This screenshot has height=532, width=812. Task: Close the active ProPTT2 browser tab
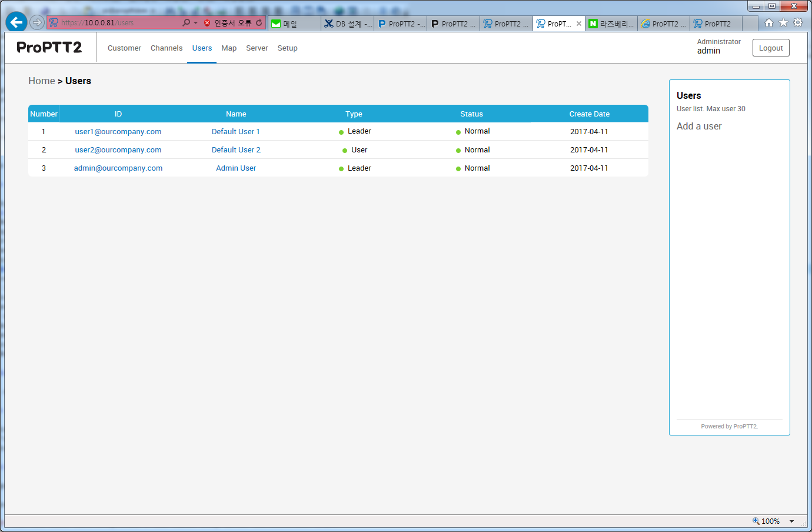pyautogui.click(x=579, y=24)
